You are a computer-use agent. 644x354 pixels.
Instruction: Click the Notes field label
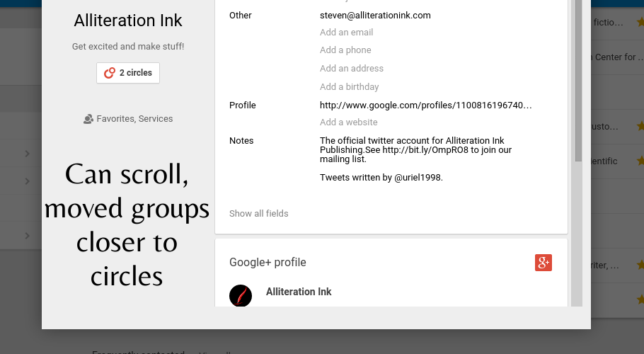click(241, 141)
